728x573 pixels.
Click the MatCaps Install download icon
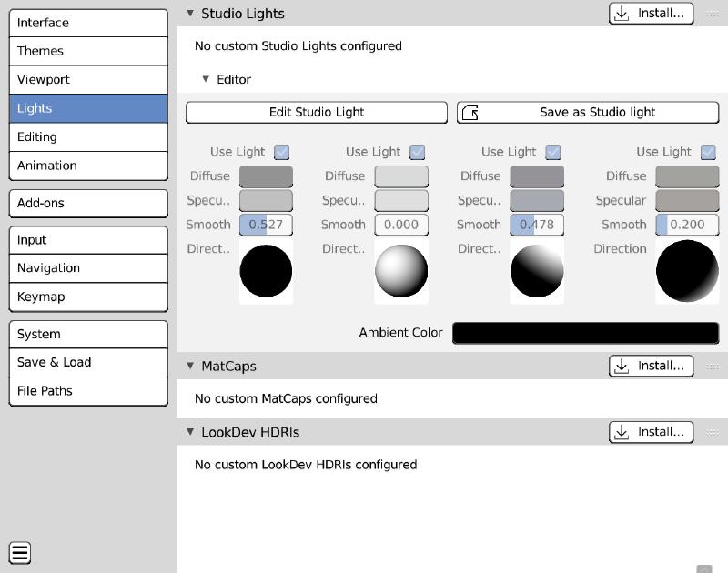coord(622,366)
